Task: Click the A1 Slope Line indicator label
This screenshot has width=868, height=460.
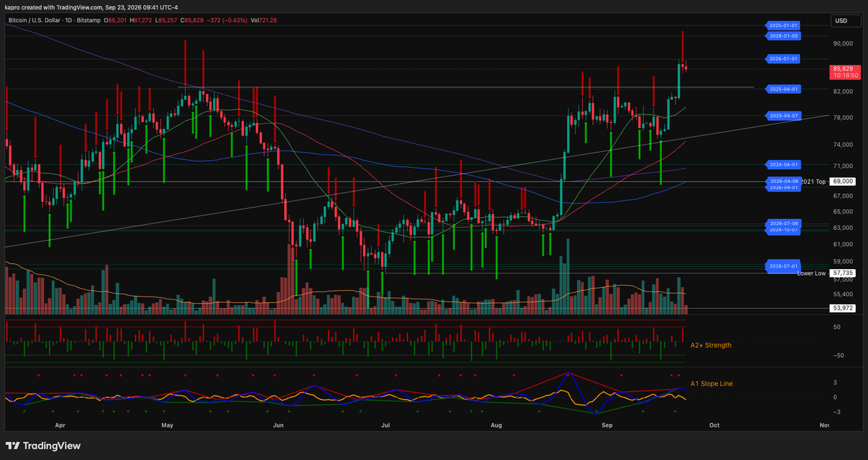Action: pyautogui.click(x=711, y=383)
